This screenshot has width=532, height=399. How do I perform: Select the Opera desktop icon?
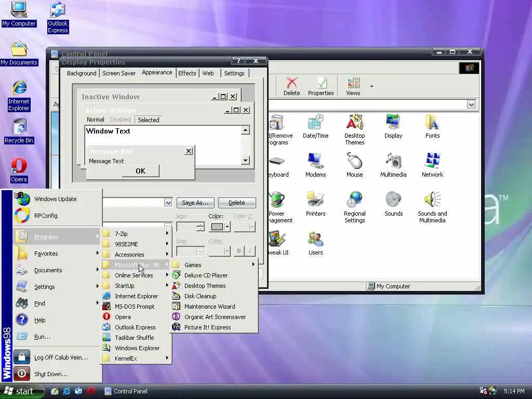pyautogui.click(x=19, y=170)
